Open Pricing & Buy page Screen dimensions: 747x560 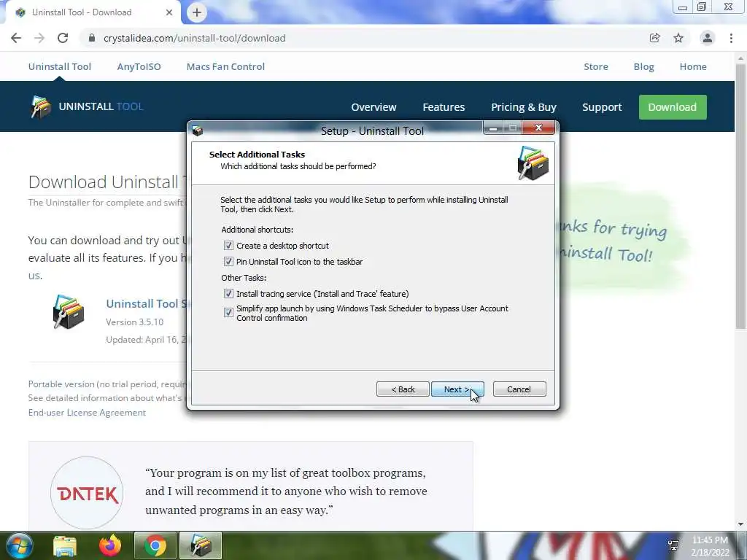524,107
